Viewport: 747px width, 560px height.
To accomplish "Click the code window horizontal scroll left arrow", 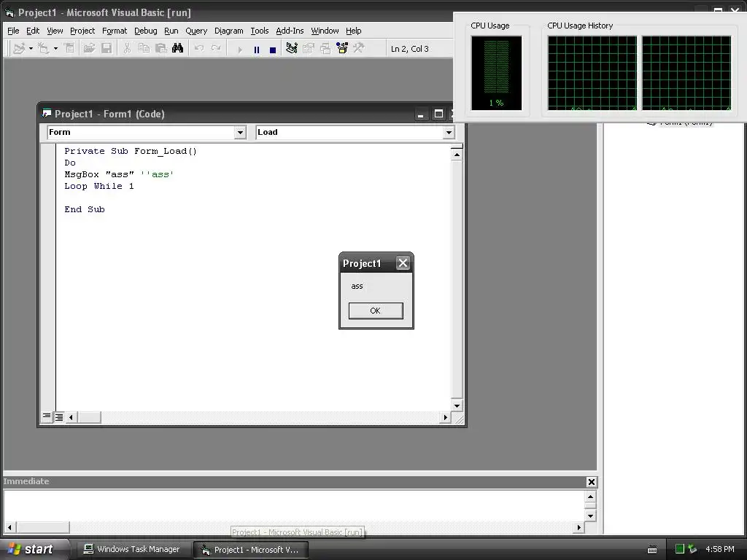I will point(71,418).
